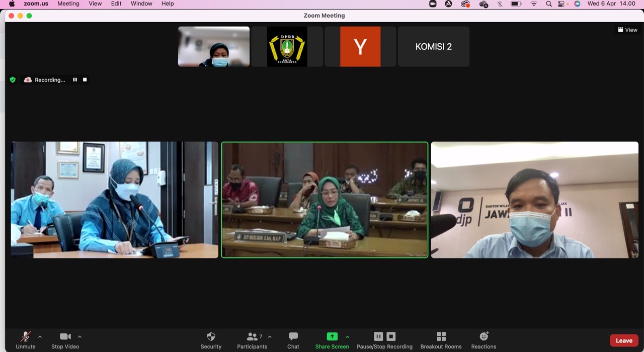Image resolution: width=644 pixels, height=352 pixels.
Task: Expand Share Screen options arrow
Action: [x=347, y=337]
